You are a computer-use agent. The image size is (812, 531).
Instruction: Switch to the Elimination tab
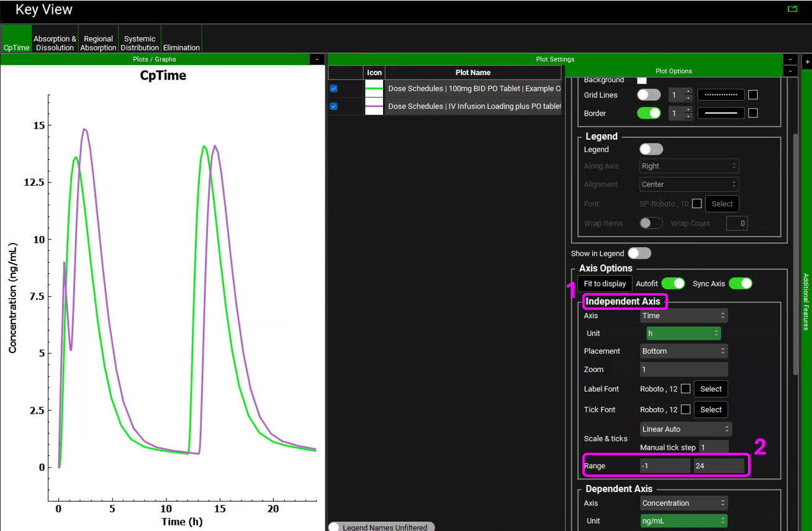pos(181,43)
